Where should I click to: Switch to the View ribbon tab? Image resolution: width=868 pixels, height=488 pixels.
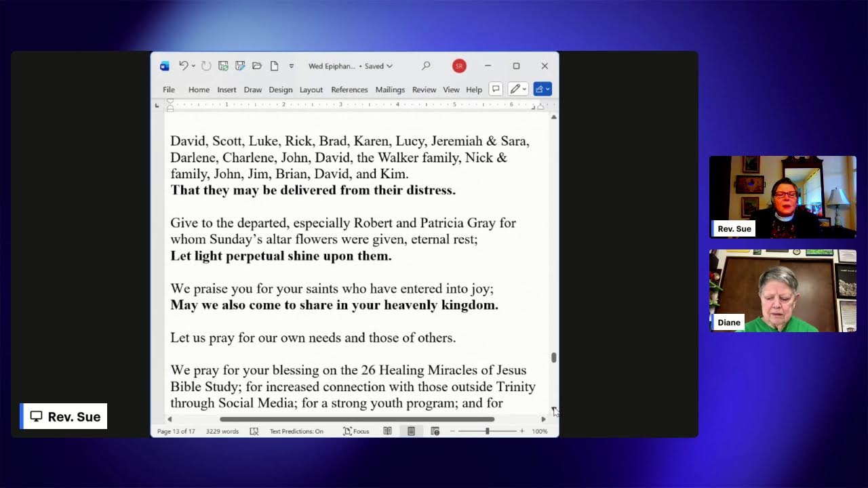coord(451,89)
